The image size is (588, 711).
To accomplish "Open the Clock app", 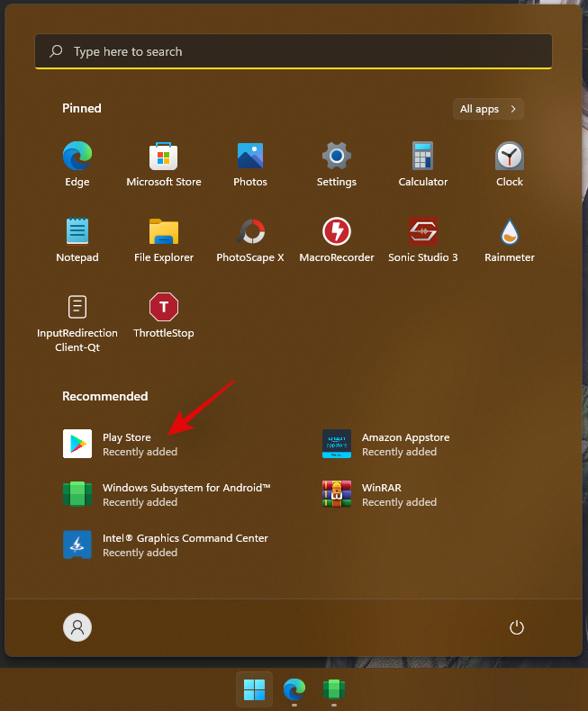I will 509,164.
